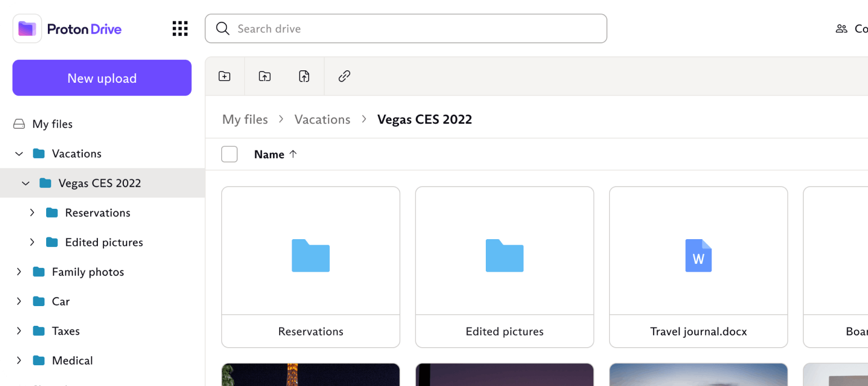Open the Proton apps grid switcher
The width and height of the screenshot is (868, 386).
click(x=180, y=29)
